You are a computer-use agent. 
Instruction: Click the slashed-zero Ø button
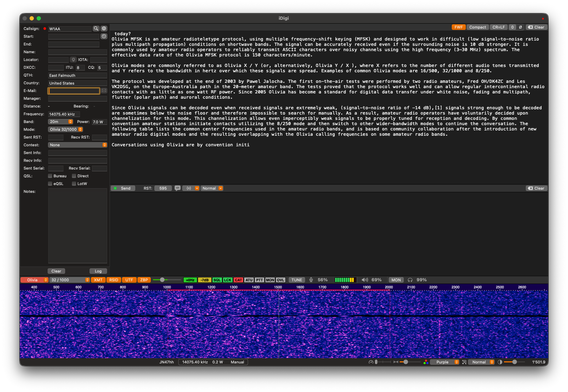[520, 27]
